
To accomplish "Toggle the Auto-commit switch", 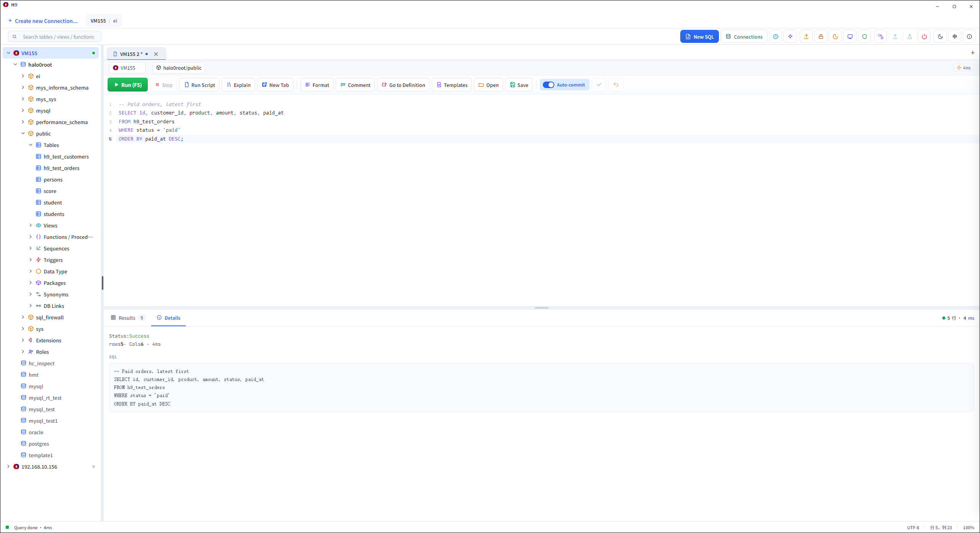I will (549, 85).
